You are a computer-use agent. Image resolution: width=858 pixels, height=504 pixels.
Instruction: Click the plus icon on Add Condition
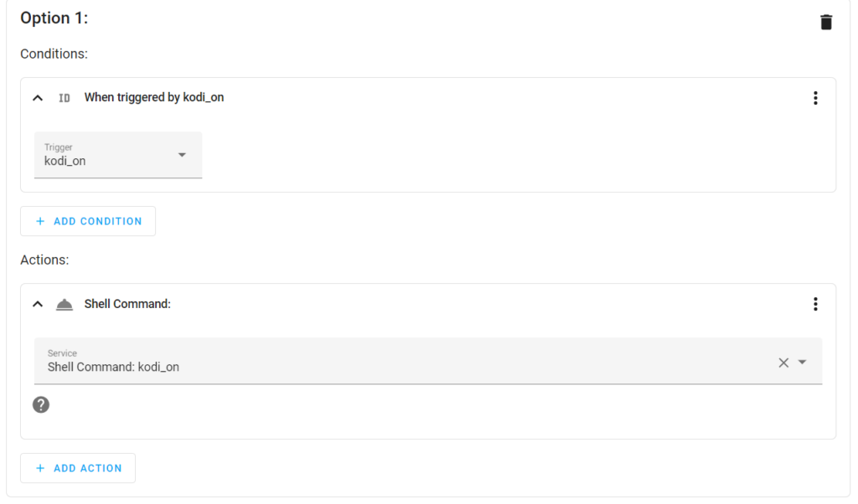coord(40,221)
